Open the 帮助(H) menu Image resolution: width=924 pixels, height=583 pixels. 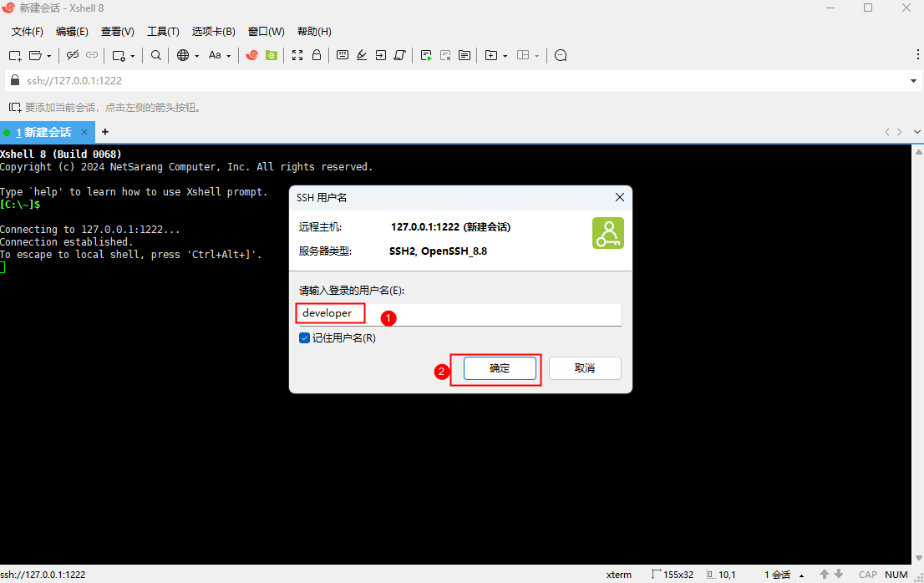[x=314, y=31]
